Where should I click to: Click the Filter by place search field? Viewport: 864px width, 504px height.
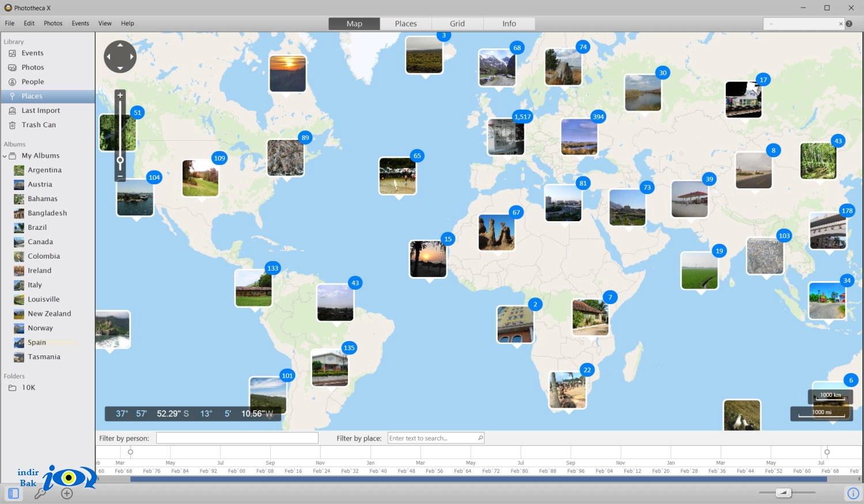click(436, 438)
